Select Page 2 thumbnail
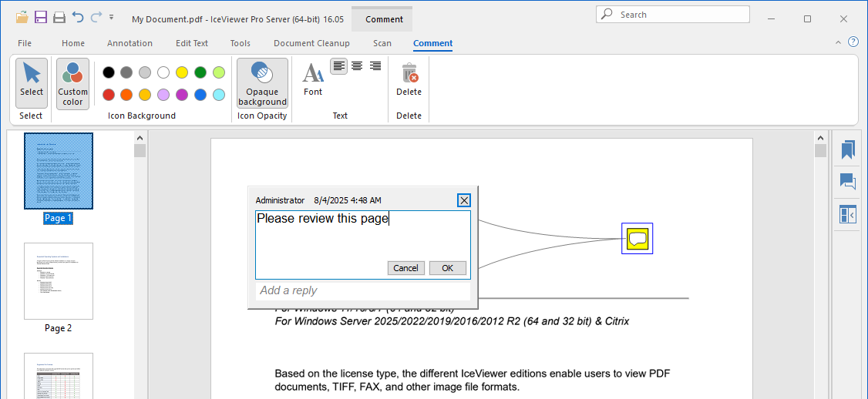This screenshot has height=399, width=868. (59, 281)
